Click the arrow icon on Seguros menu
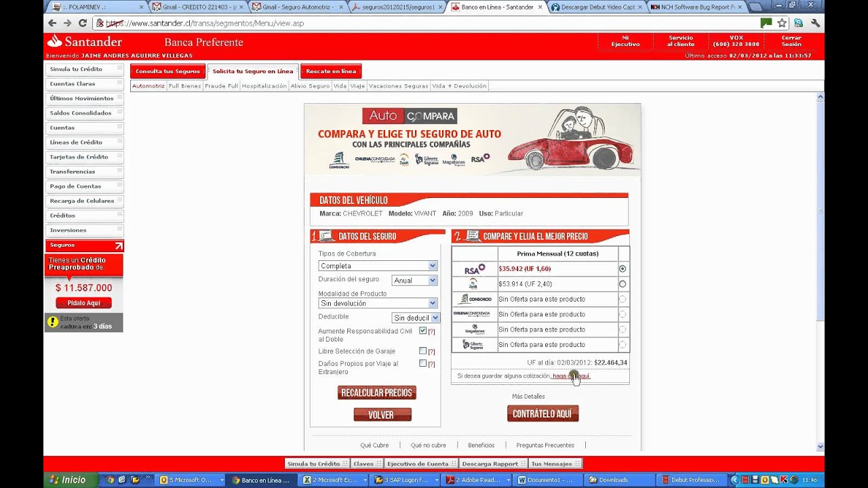Viewport: 868px width, 488px height. click(119, 245)
